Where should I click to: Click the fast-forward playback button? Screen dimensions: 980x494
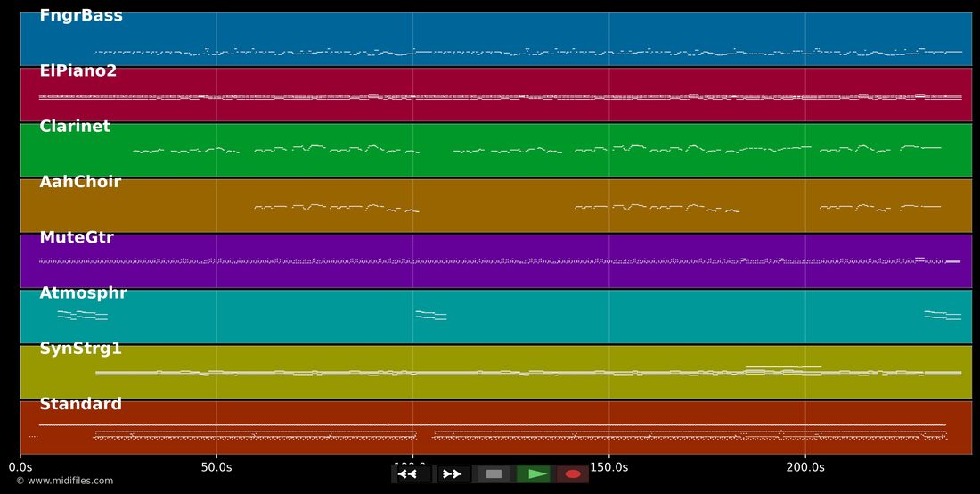[x=453, y=474]
